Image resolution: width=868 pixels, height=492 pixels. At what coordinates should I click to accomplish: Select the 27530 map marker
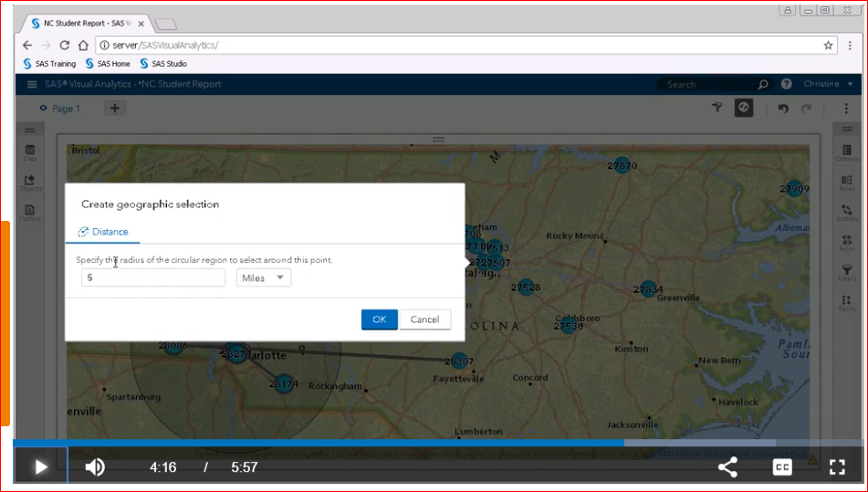pyautogui.click(x=569, y=326)
